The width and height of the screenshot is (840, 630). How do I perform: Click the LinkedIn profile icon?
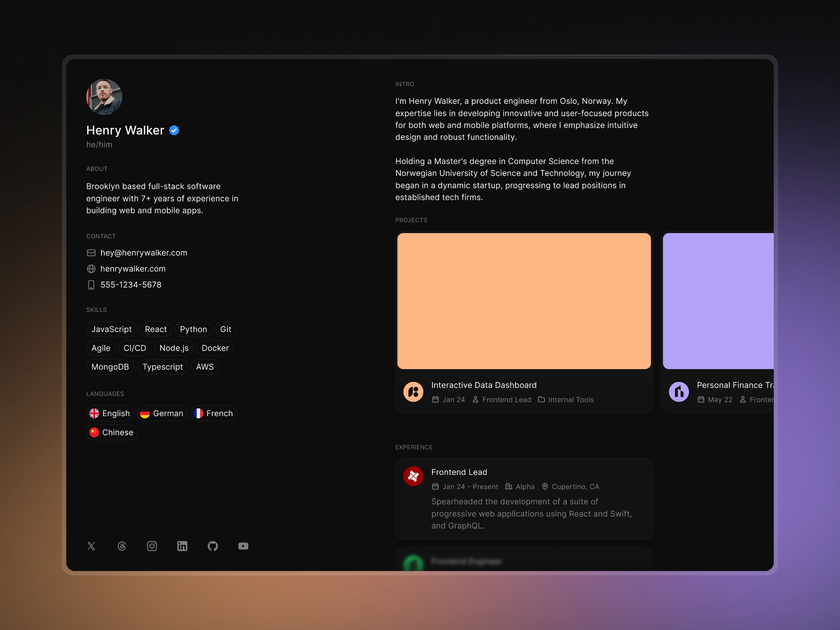[x=182, y=546]
